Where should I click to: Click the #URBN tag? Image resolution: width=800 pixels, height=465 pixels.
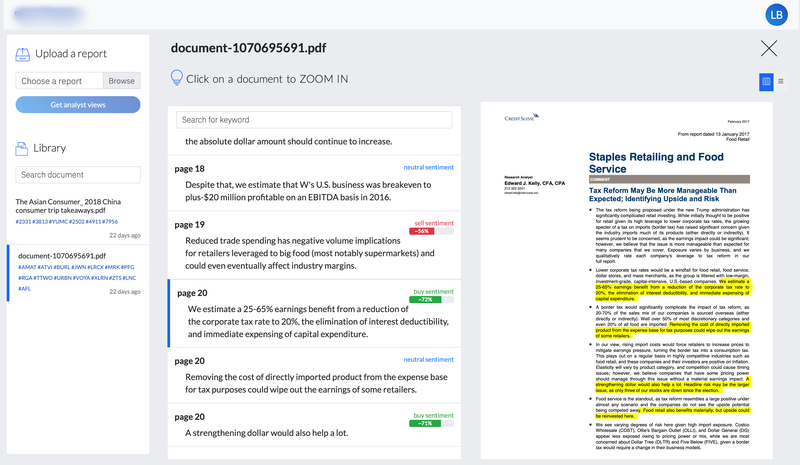coord(62,278)
